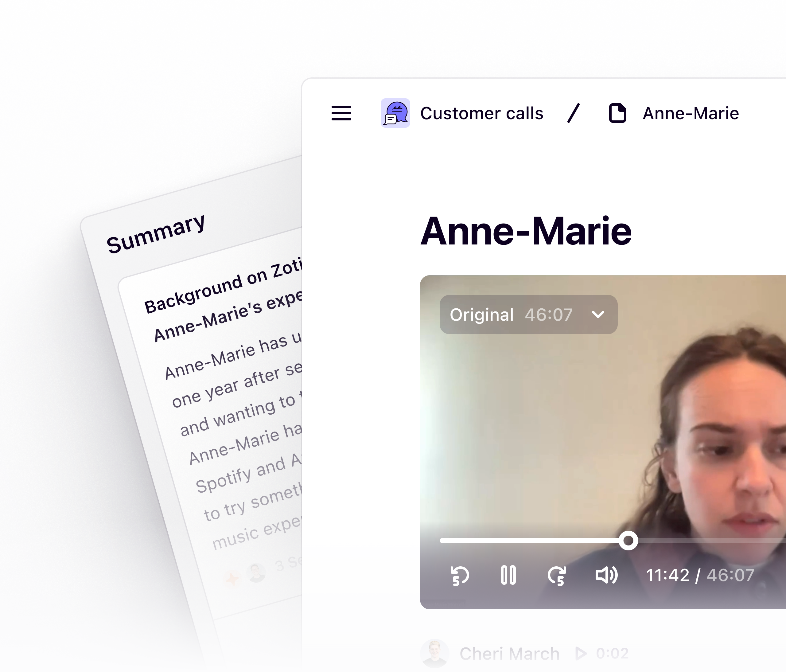Click the sparkle icon in Summary card
The width and height of the screenshot is (786, 672).
point(232,578)
